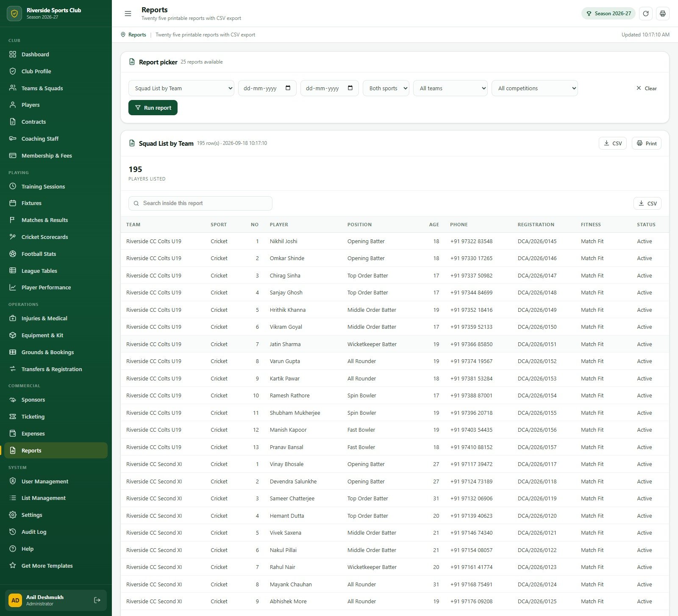Click the Get More Templates star icon
The height and width of the screenshot is (616, 678).
pos(13,566)
